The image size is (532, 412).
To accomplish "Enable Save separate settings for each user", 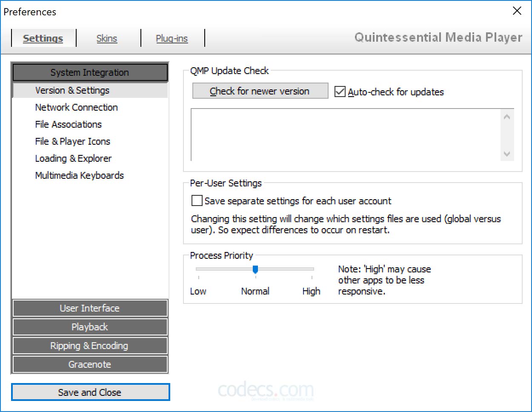I will point(197,200).
